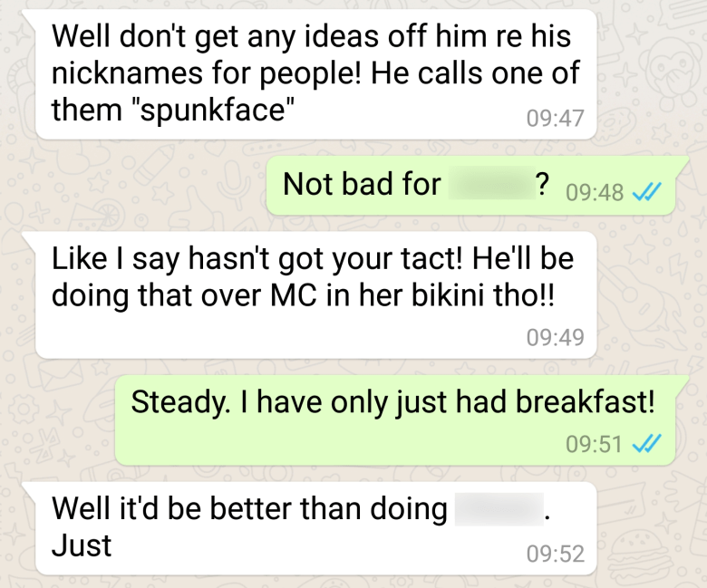The width and height of the screenshot is (707, 588).
Task: Tap the 09:49 timestamp
Action: [x=555, y=337]
